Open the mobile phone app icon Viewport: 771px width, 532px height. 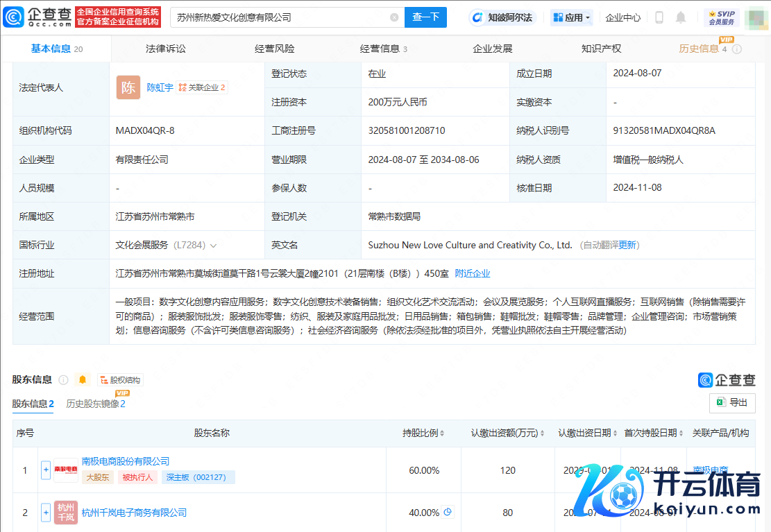[659, 17]
